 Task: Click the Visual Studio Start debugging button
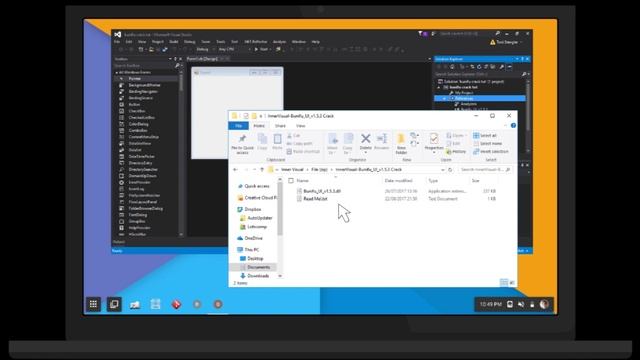point(262,49)
